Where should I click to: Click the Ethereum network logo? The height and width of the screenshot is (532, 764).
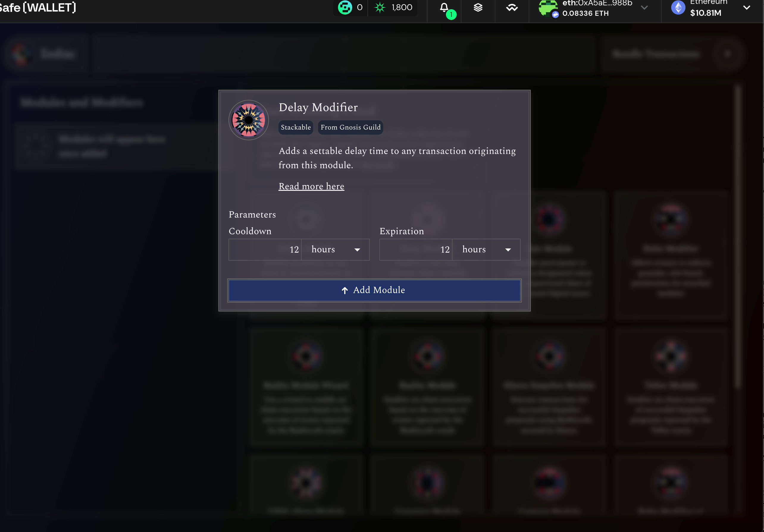click(x=678, y=7)
